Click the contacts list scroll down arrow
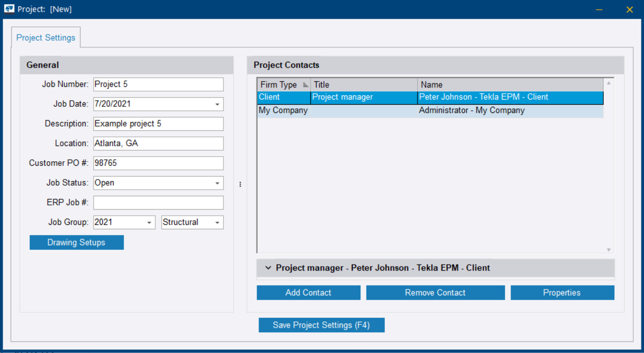The height and width of the screenshot is (353, 644). [608, 250]
